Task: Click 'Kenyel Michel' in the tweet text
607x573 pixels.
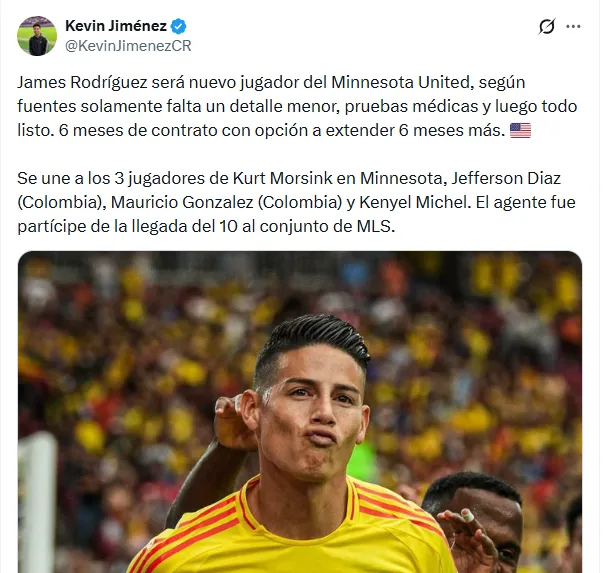Action: pos(413,202)
